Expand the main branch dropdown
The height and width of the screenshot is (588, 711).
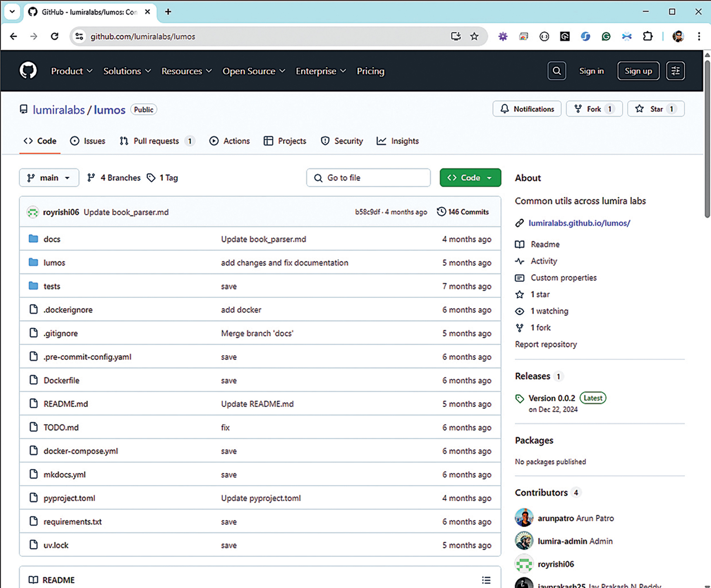click(49, 178)
